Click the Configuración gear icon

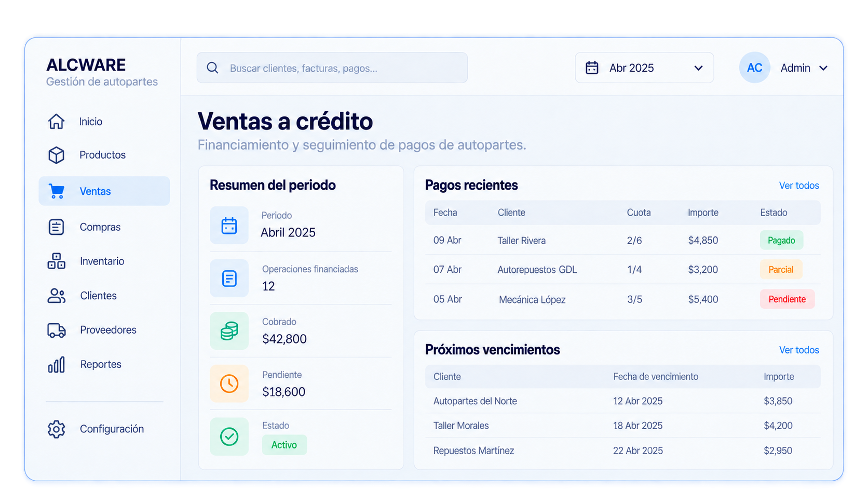tap(56, 429)
